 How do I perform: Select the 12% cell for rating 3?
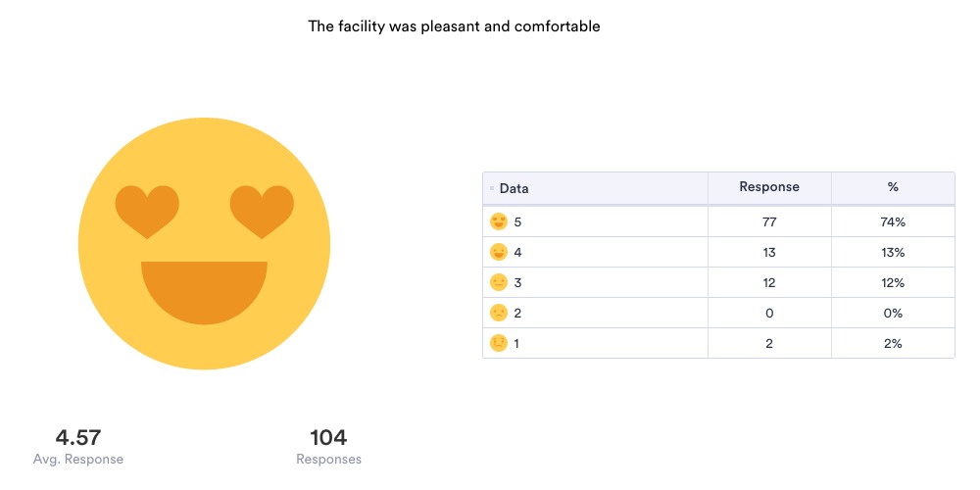pyautogui.click(x=892, y=283)
